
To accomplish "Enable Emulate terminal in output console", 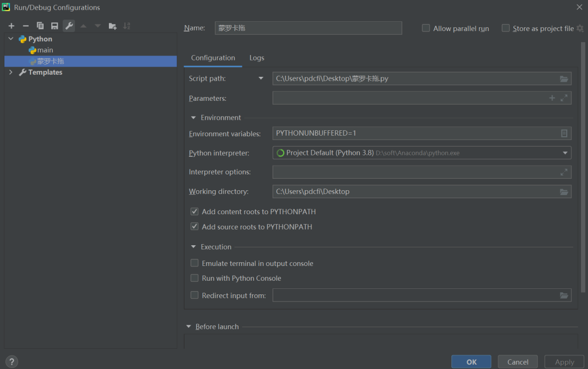I will pos(194,263).
